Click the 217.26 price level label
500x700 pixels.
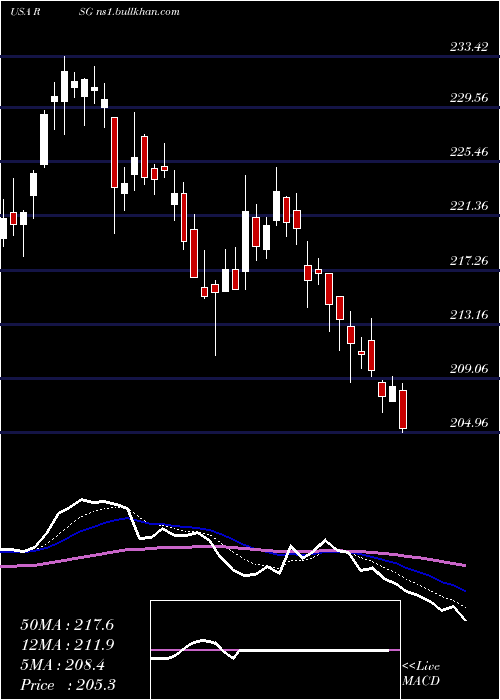click(x=470, y=260)
